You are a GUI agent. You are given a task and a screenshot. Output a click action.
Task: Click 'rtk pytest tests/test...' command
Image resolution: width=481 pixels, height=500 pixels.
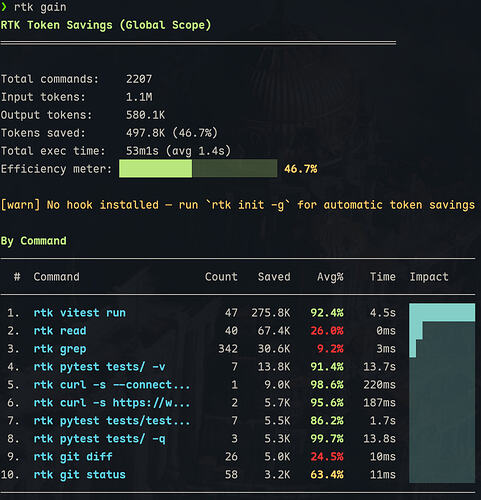112,421
